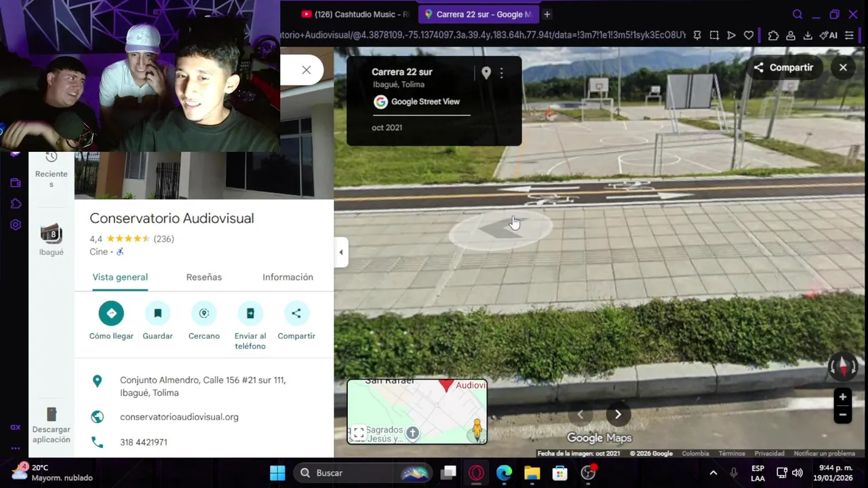868x488 pixels.
Task: Open the extensions cube icon in the toolbar
Action: (773, 35)
